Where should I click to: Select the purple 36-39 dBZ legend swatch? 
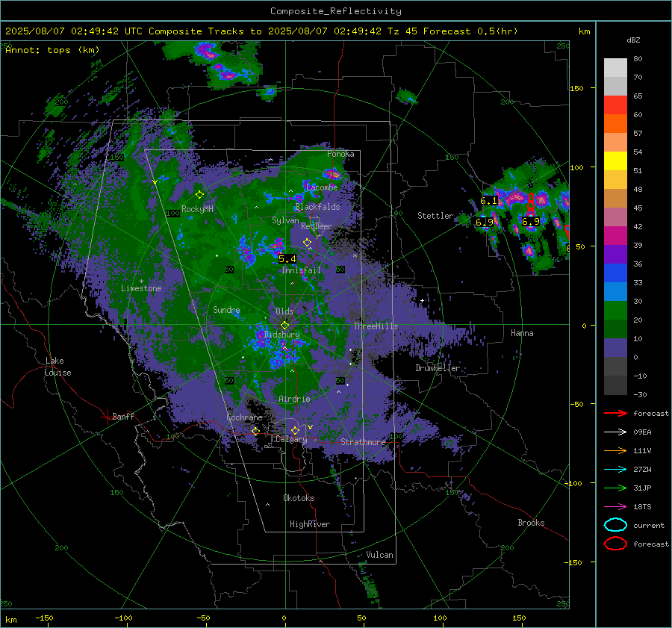pyautogui.click(x=615, y=255)
